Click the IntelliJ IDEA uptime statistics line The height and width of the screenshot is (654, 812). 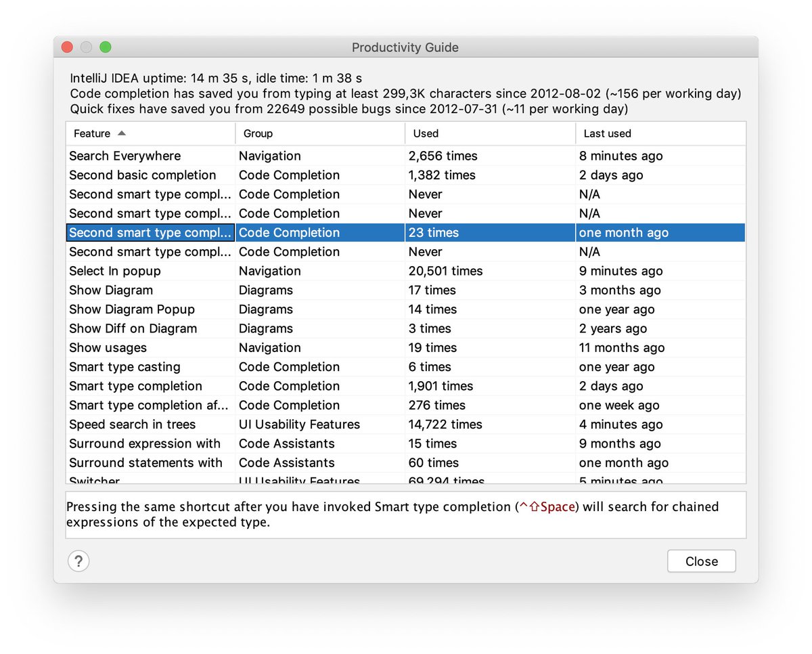point(216,79)
